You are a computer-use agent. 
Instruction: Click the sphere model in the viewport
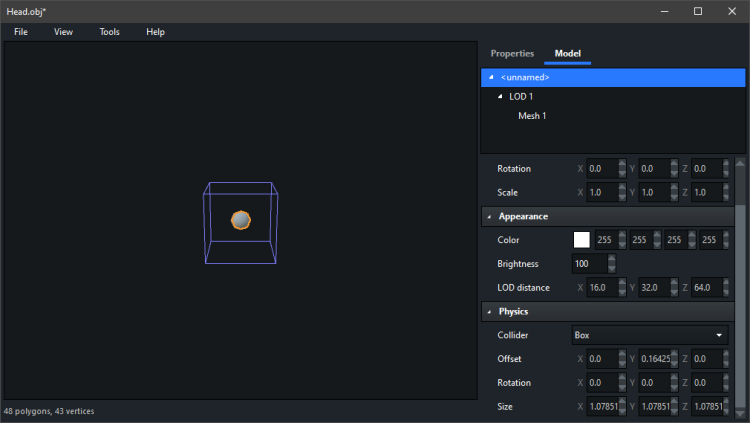241,220
